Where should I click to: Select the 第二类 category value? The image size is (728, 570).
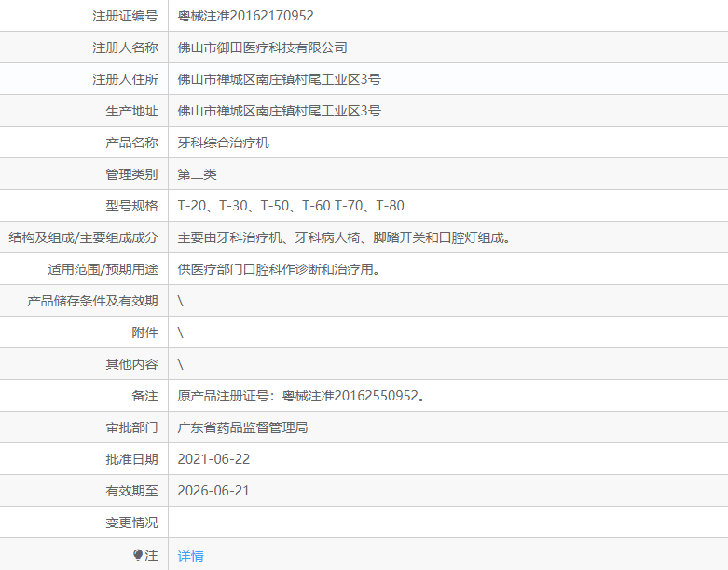[x=197, y=174]
